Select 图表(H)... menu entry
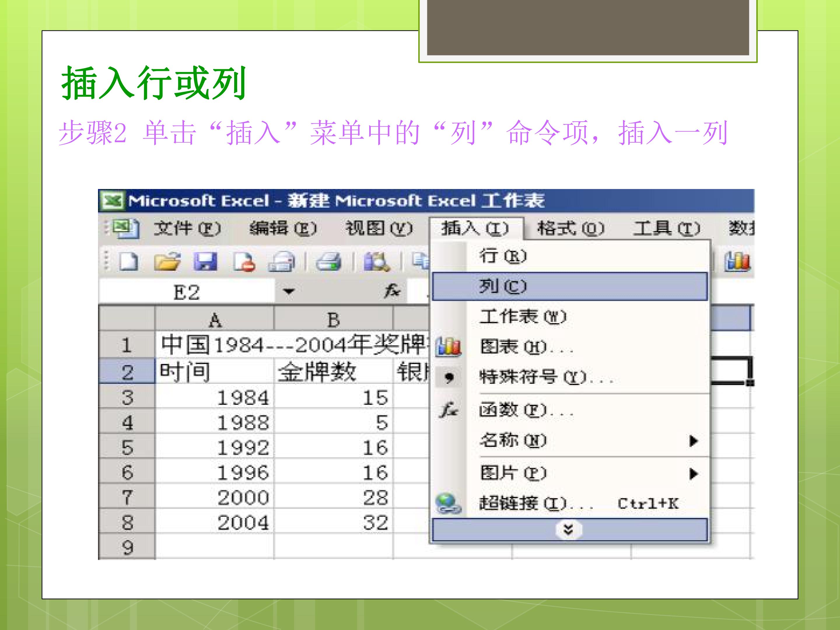The image size is (840, 630). pyautogui.click(x=570, y=346)
